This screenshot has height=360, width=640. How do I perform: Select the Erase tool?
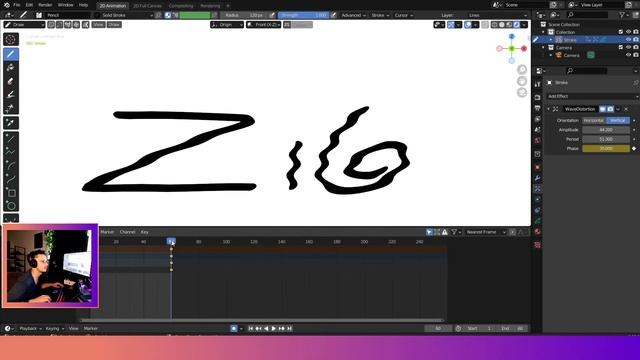click(x=11, y=81)
